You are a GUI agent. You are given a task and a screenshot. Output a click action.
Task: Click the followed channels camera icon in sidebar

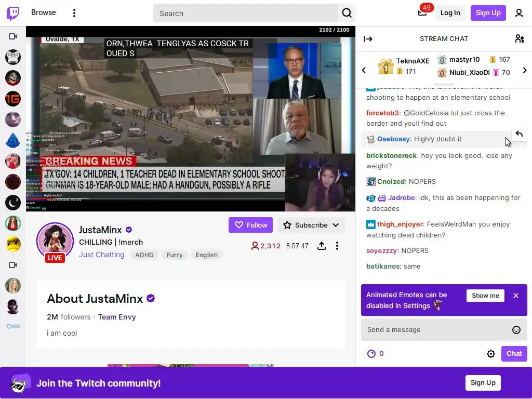pos(13,36)
